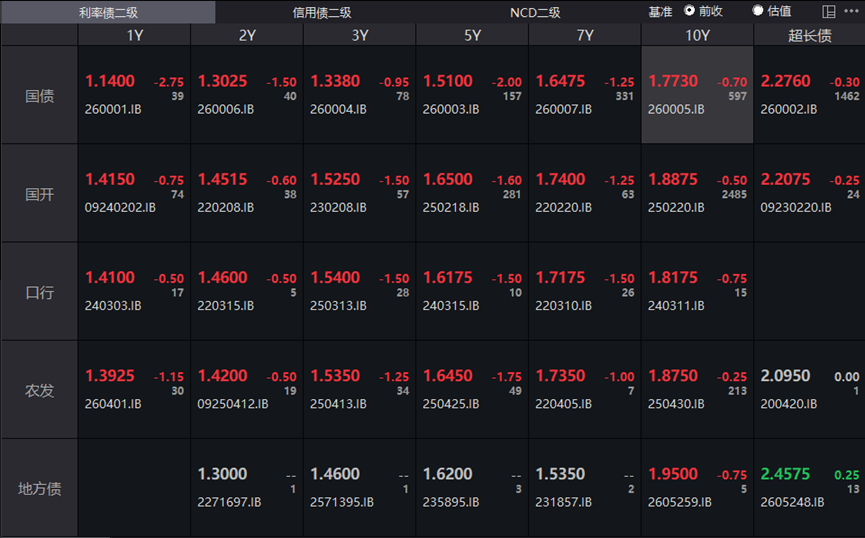Click the 10Y column header
The image size is (865, 538).
697,35
